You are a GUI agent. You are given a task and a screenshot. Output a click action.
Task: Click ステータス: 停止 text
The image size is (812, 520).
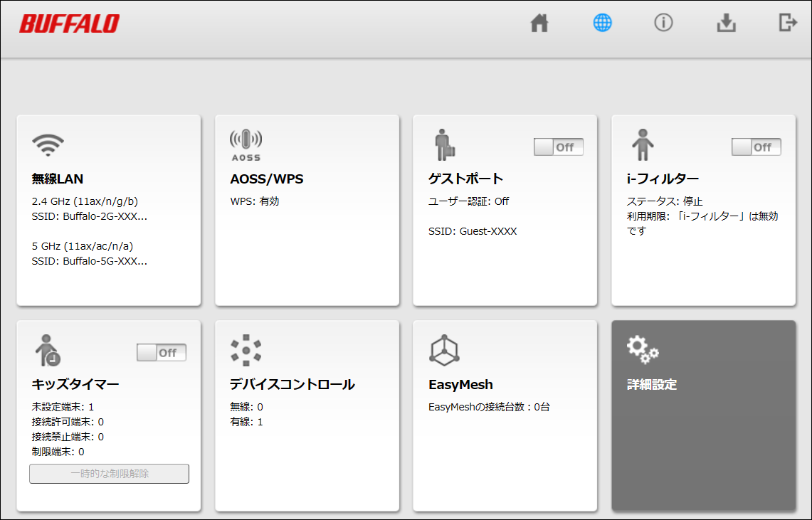click(x=665, y=201)
